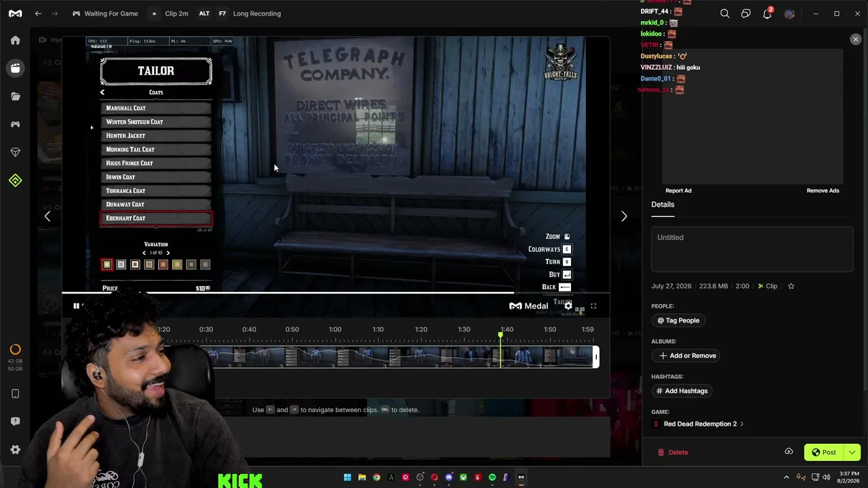Select Riggs Fringe Coat in the list
Viewport: 868px width, 488px height.
click(156, 163)
